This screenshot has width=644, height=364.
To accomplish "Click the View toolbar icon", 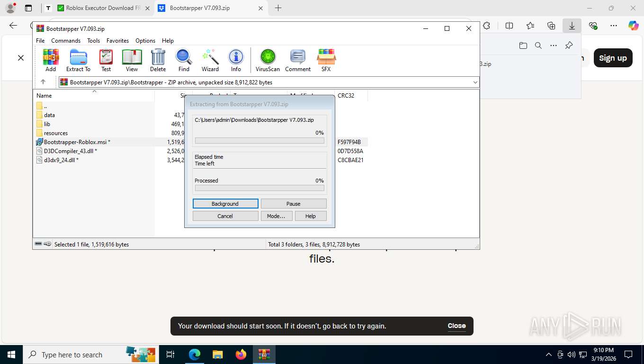I will coord(132,60).
